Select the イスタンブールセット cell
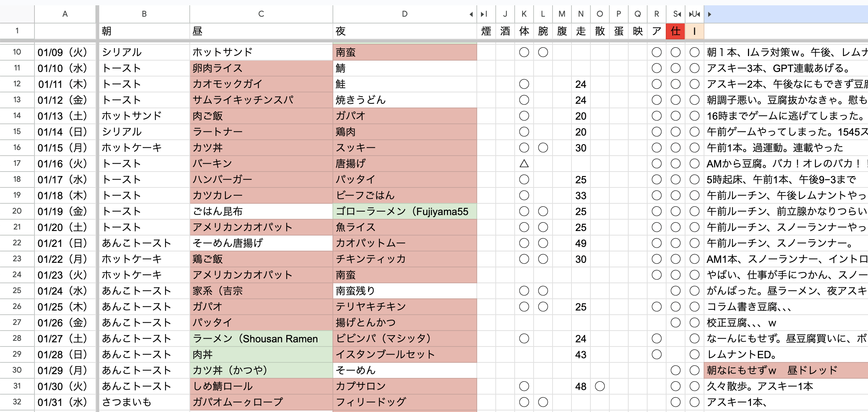Viewport: 868px width, 412px height. click(405, 354)
